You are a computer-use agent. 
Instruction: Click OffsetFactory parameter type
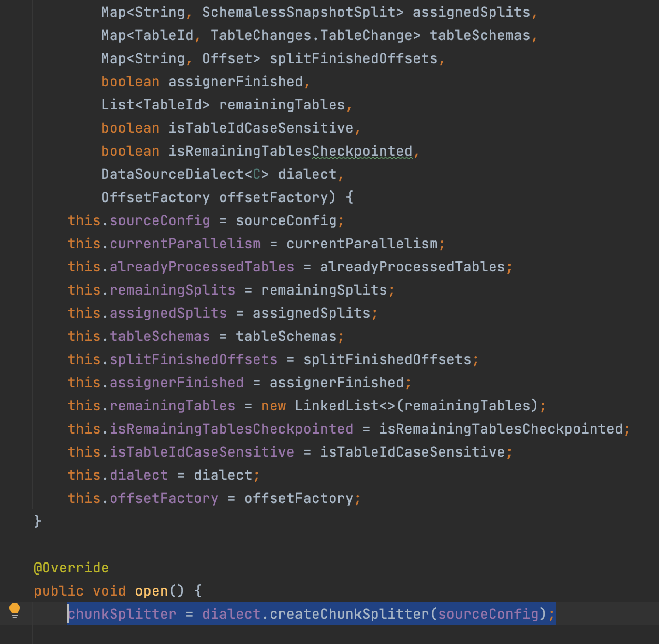point(156,197)
